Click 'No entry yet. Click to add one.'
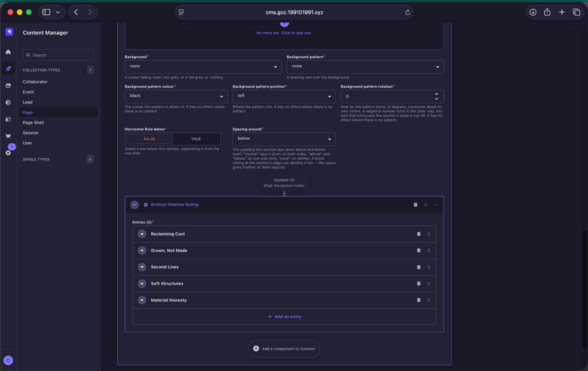This screenshot has width=588, height=371. (284, 33)
